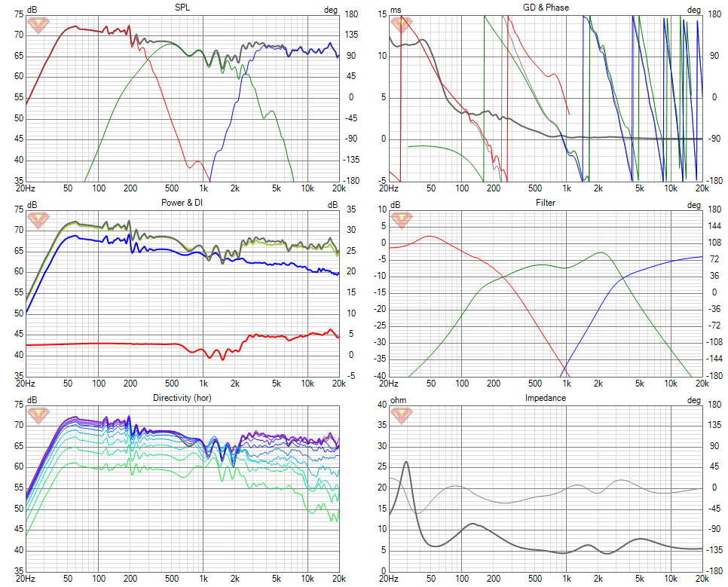This screenshot has height=587, width=728.
Task: Click the -40 dB value on Filter axis
Action: click(x=381, y=376)
